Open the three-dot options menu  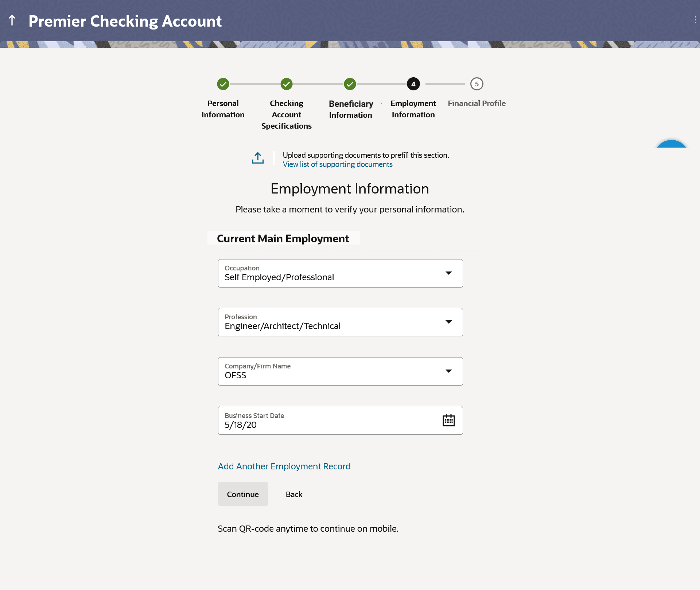(x=695, y=20)
